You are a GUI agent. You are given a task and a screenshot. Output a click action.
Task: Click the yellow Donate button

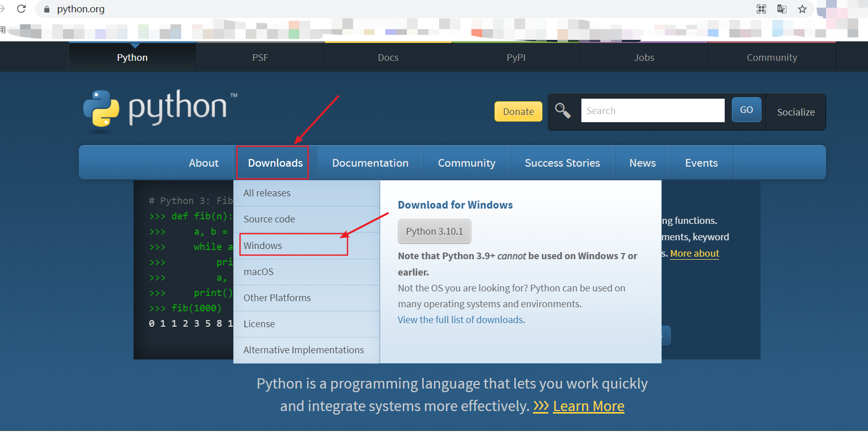point(518,111)
